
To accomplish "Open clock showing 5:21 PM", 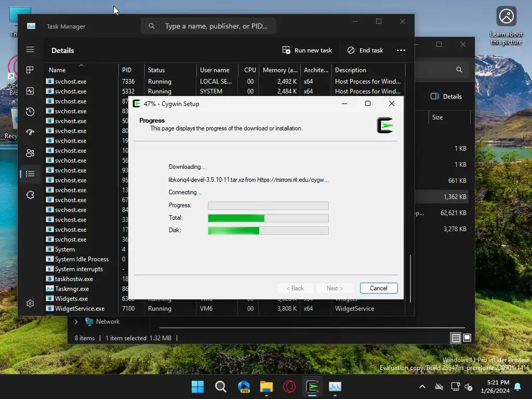I will tap(495, 387).
